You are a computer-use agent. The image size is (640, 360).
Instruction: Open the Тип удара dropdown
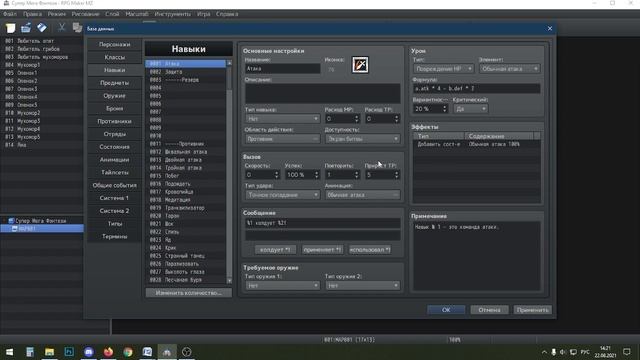click(282, 195)
